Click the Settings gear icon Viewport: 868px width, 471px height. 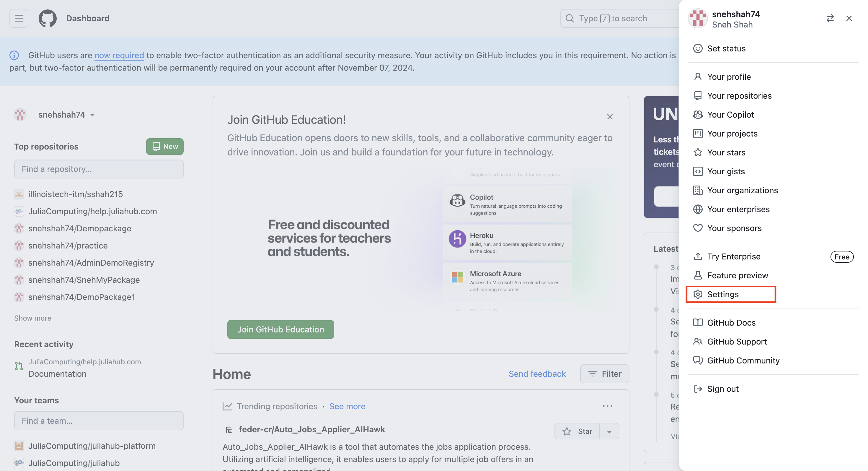(x=698, y=294)
